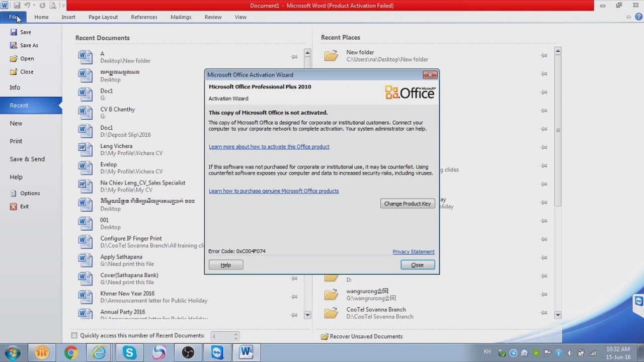Image resolution: width=644 pixels, height=362 pixels.
Task: Open Page Layout ribbon tab
Action: coord(103,17)
